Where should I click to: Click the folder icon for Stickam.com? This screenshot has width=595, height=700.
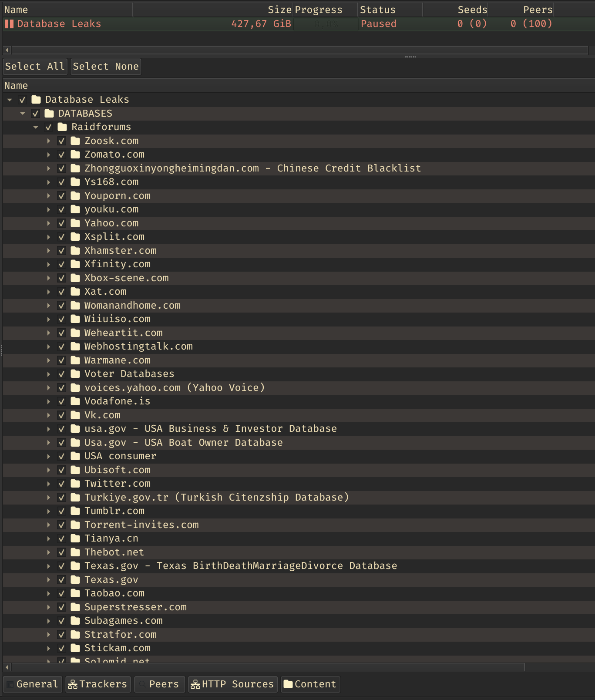click(x=75, y=648)
